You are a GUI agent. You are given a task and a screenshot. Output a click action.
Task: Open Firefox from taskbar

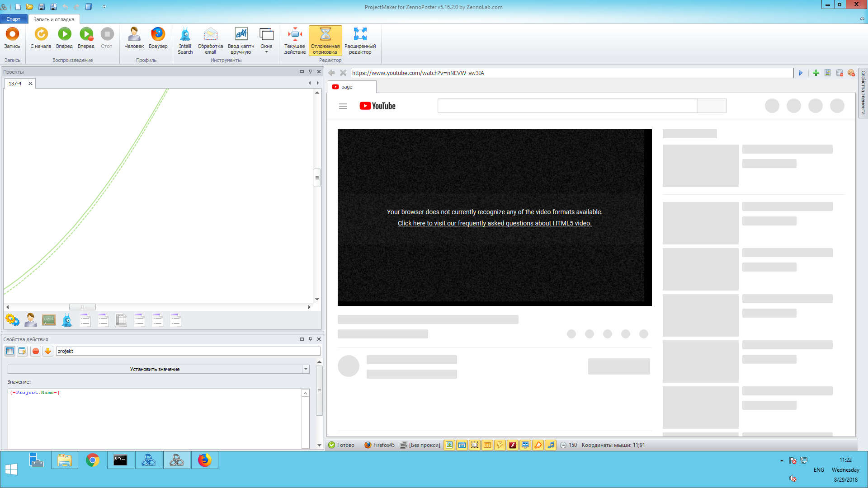click(204, 460)
